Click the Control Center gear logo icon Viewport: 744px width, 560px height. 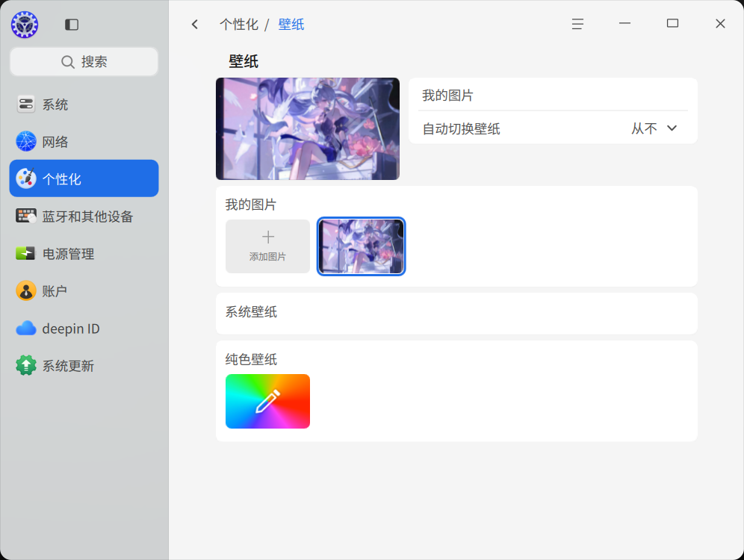tap(25, 25)
